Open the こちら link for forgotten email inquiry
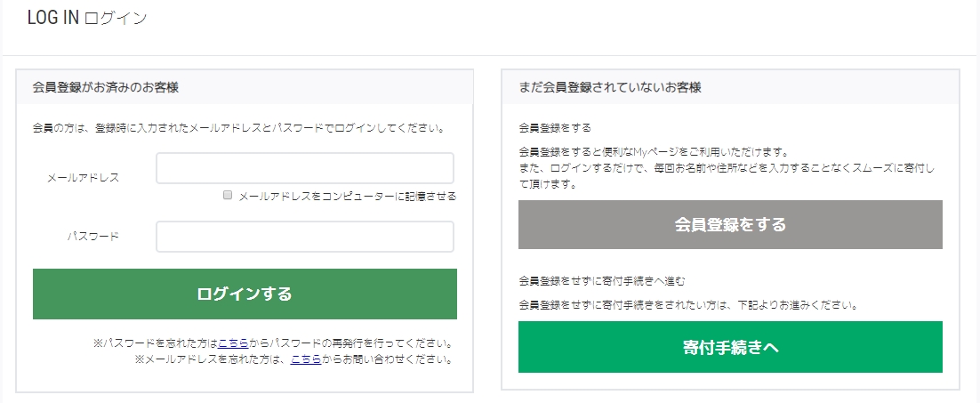980x403 pixels. point(304,359)
